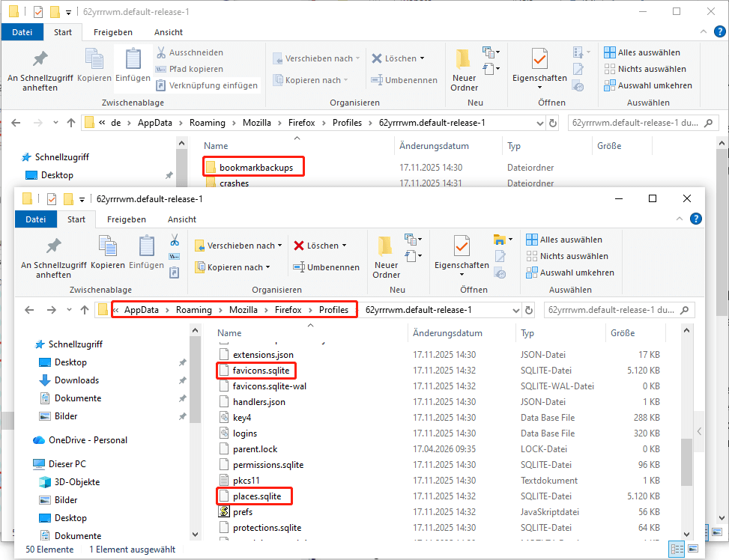
Task: Select the places.sqlite file
Action: tap(257, 496)
